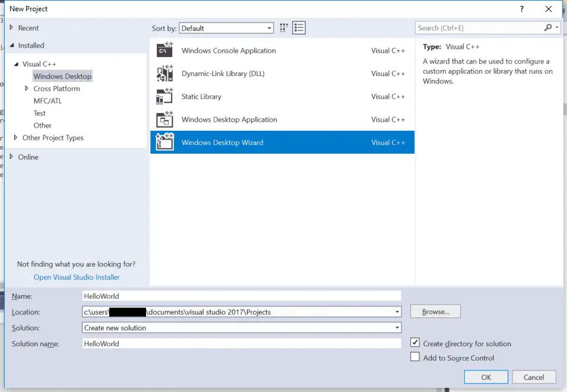
Task: Open Visual Studio Installer link
Action: 76,277
